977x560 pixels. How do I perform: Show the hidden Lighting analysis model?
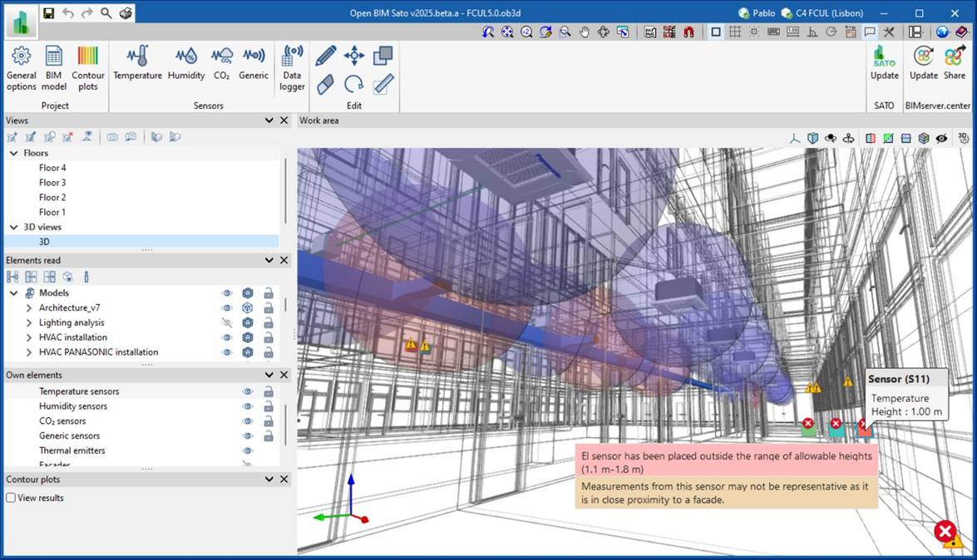226,322
